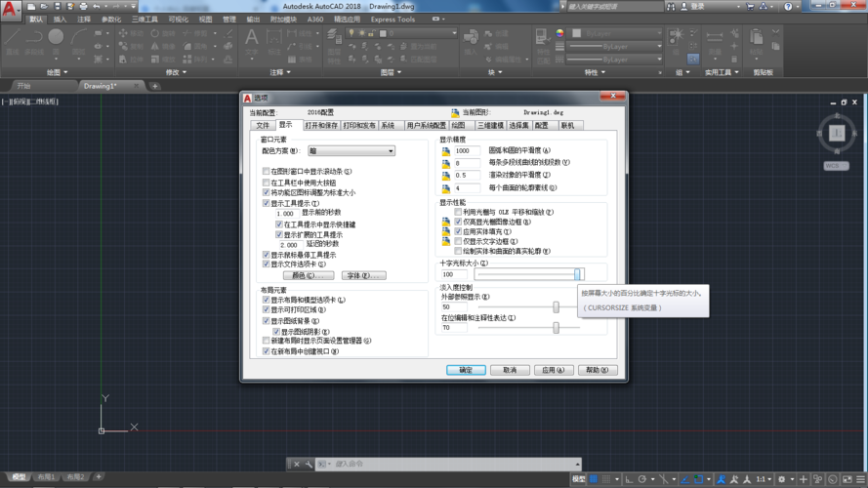868x488 pixels.
Task: Toggle '新建布局时显示页面设置管理器' checkbox
Action: click(x=267, y=341)
